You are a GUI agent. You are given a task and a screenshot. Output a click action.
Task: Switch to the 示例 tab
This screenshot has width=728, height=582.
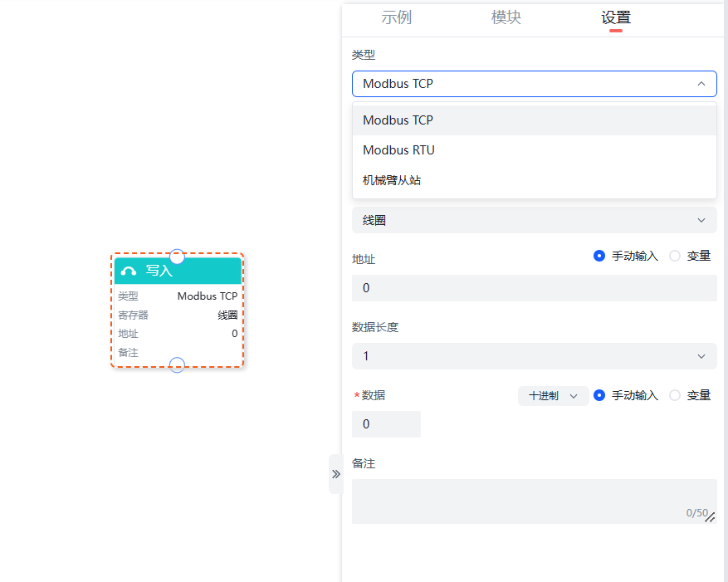pyautogui.click(x=396, y=17)
